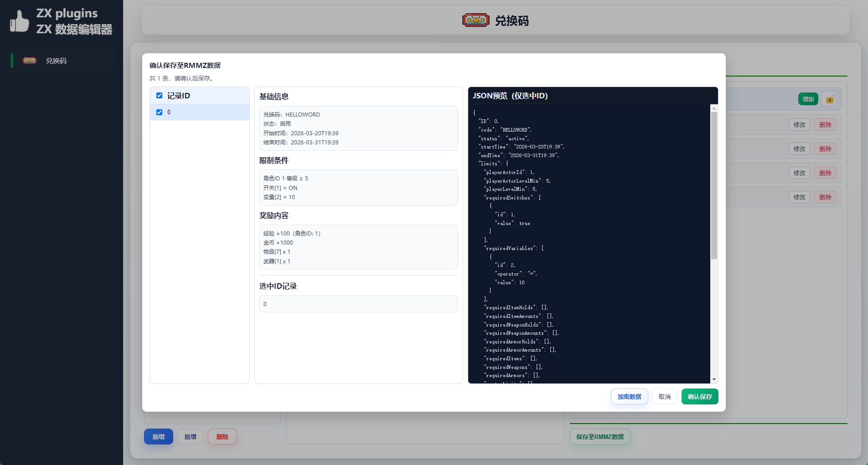This screenshot has width=868, height=465.
Task: Click the thumbs-up ZX plugins logo
Action: point(20,21)
